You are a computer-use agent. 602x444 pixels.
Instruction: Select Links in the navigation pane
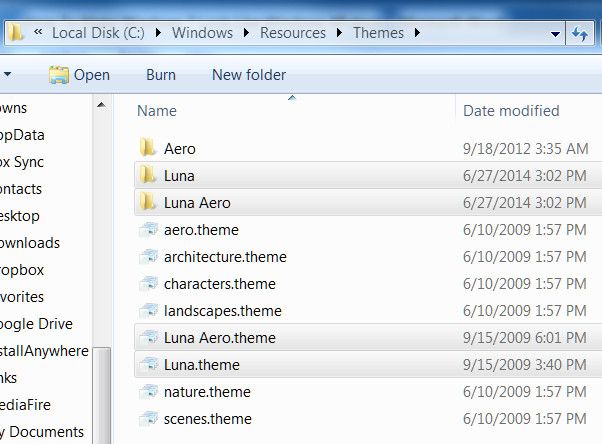[8, 378]
